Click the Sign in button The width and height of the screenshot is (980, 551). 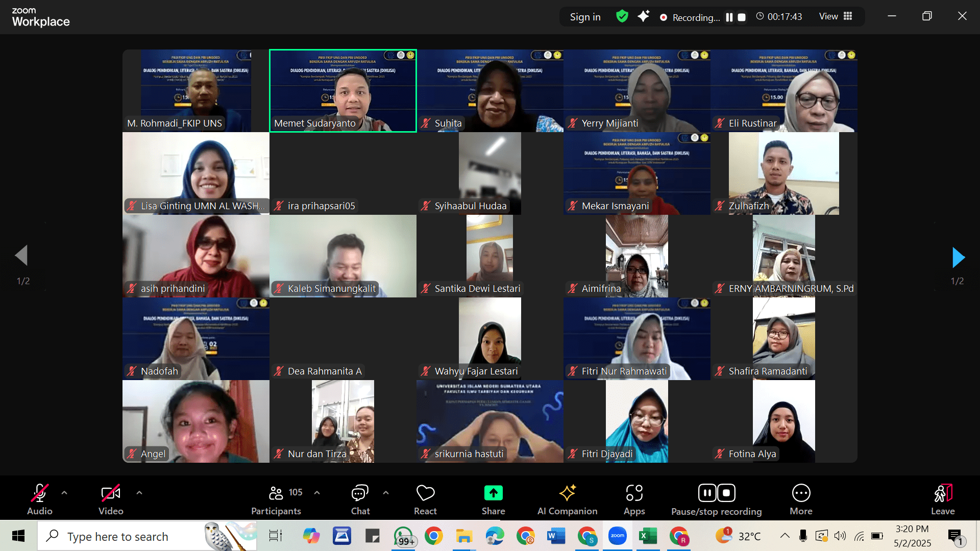coord(585,17)
